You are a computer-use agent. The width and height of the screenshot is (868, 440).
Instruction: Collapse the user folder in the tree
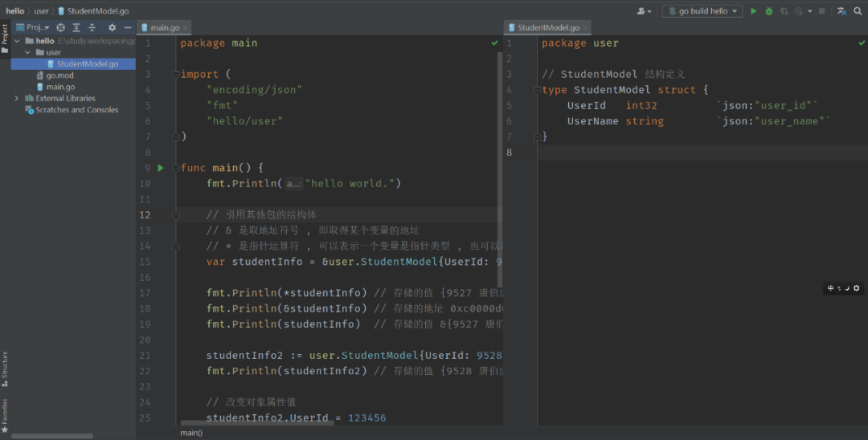point(27,52)
